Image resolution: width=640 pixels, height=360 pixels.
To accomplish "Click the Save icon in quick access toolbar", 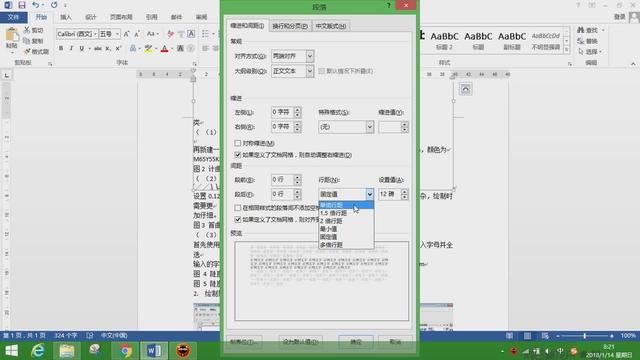I will [x=22, y=5].
